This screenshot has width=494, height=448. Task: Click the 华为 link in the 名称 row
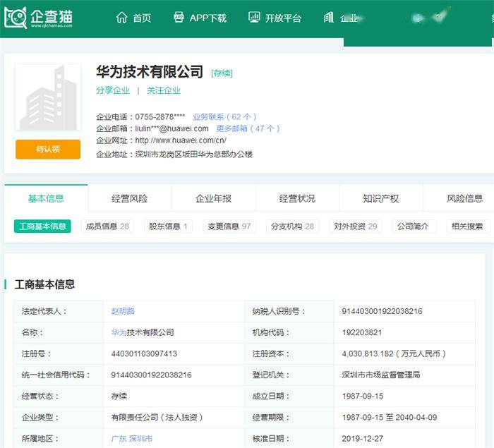[119, 332]
